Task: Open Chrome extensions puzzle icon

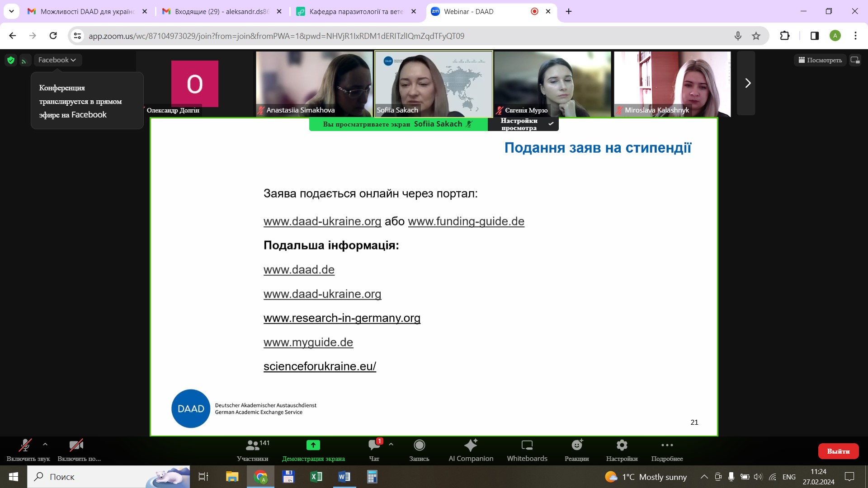Action: (x=785, y=36)
